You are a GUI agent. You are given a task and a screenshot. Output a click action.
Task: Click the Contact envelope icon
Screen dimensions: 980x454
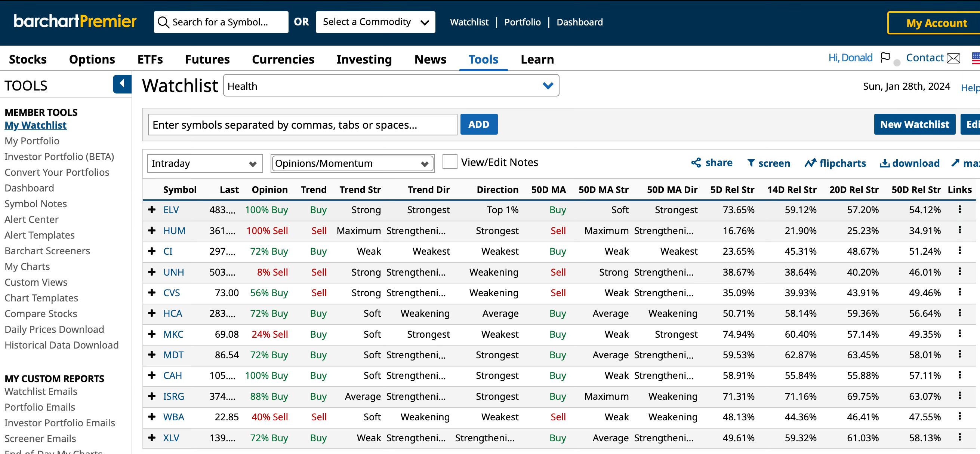[x=953, y=58]
